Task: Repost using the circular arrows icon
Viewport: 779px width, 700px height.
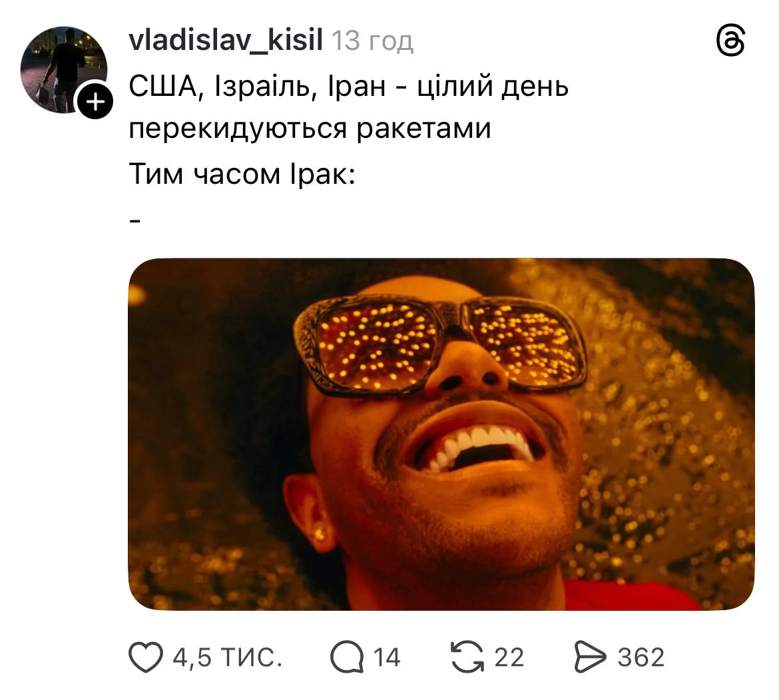Action: coord(467,657)
